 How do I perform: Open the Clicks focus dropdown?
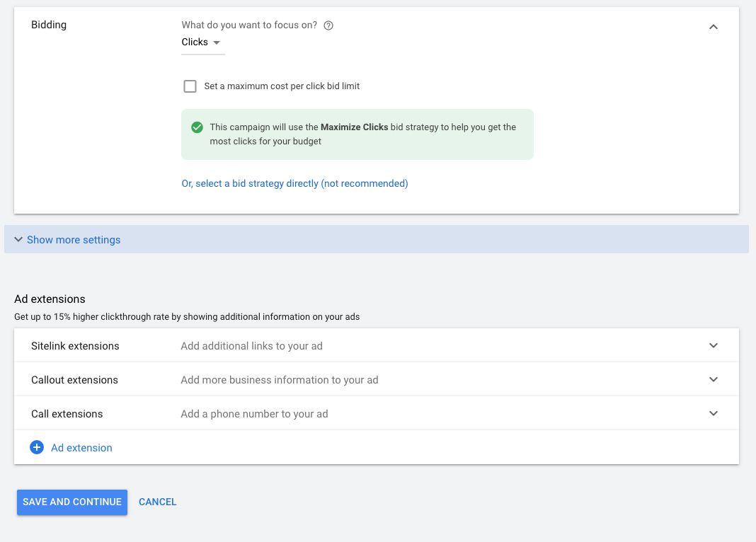202,42
